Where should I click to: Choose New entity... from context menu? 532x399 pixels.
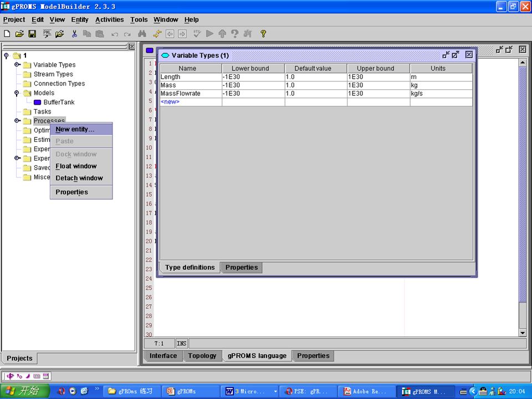(x=81, y=129)
